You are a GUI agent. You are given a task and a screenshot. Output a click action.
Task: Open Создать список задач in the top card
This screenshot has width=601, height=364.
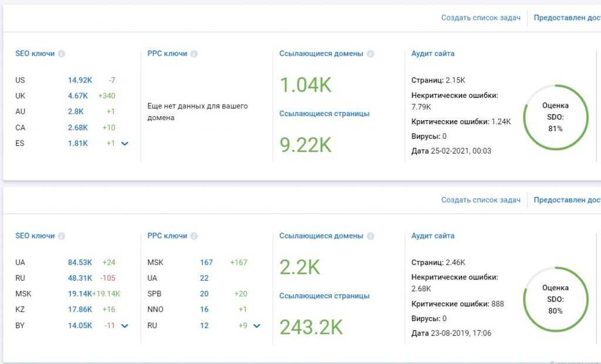pyautogui.click(x=481, y=18)
